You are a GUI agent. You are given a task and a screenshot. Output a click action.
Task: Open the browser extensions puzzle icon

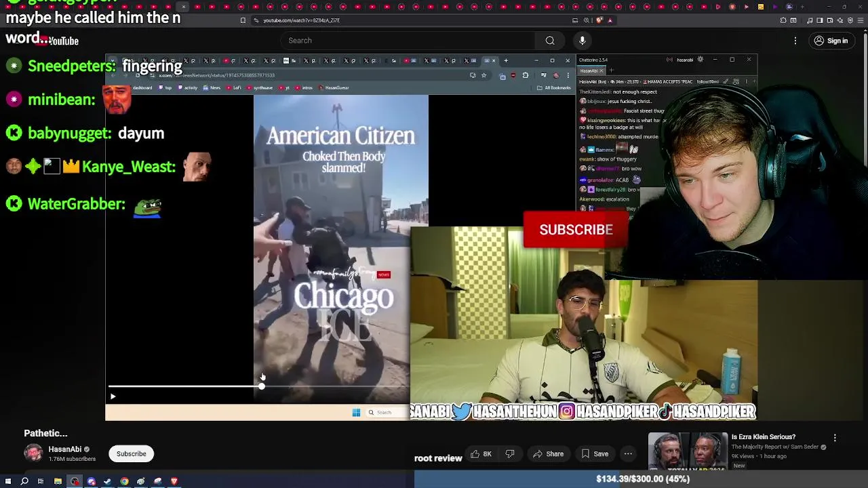[783, 20]
